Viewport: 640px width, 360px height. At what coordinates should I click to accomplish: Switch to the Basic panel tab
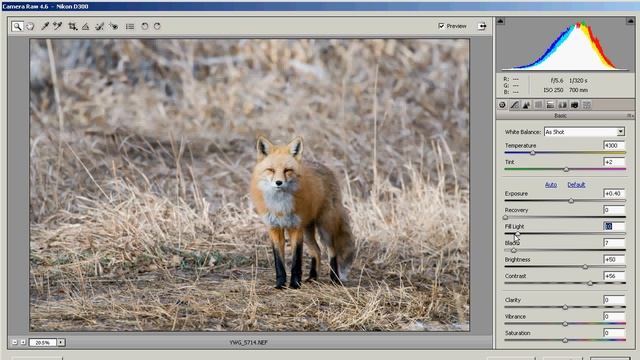coord(502,105)
